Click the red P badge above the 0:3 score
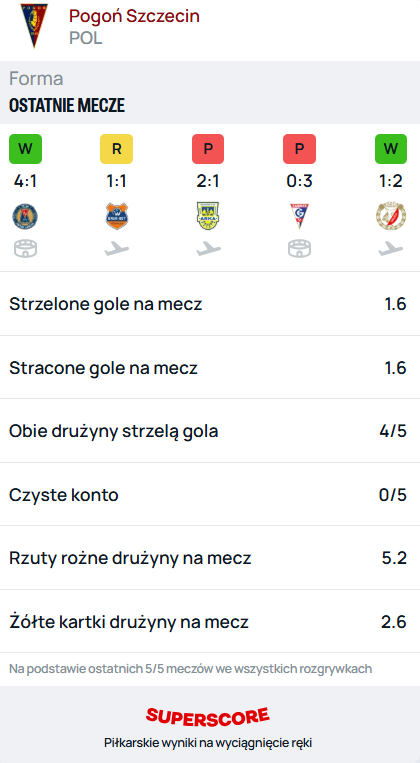Screen dimensions: 420x763 299,149
